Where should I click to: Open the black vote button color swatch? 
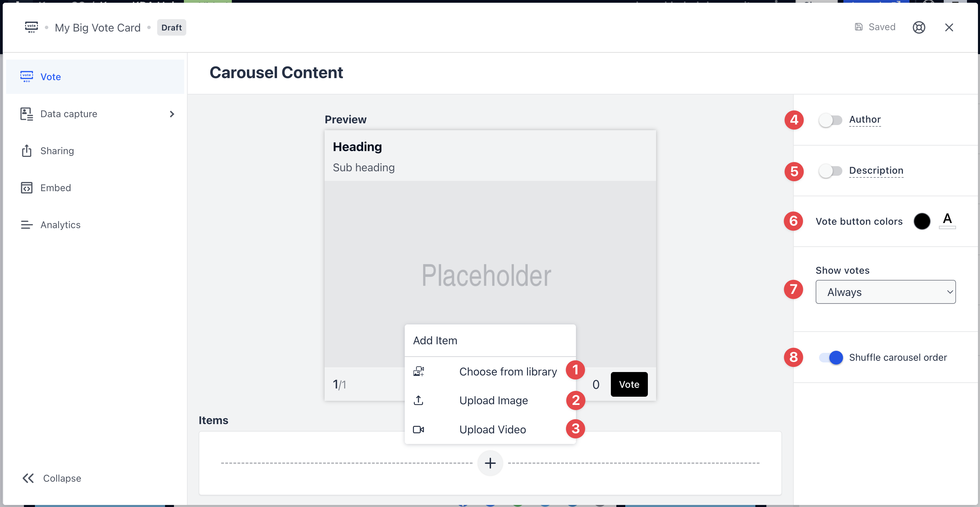[921, 221]
